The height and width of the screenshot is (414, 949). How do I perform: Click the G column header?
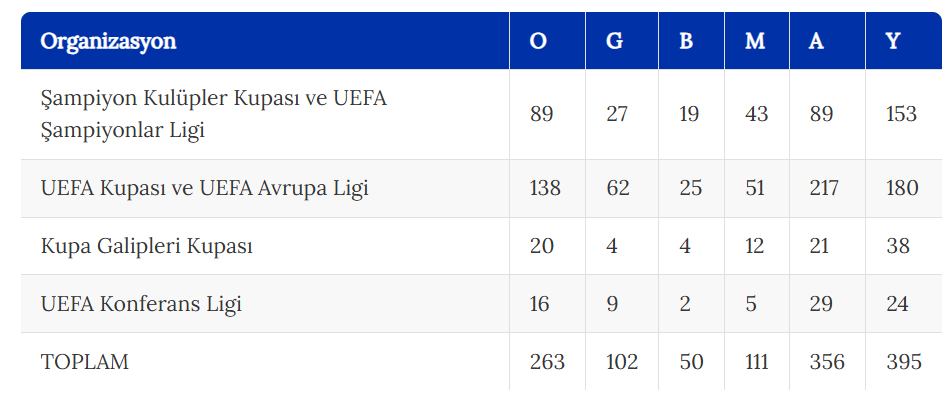click(x=614, y=41)
